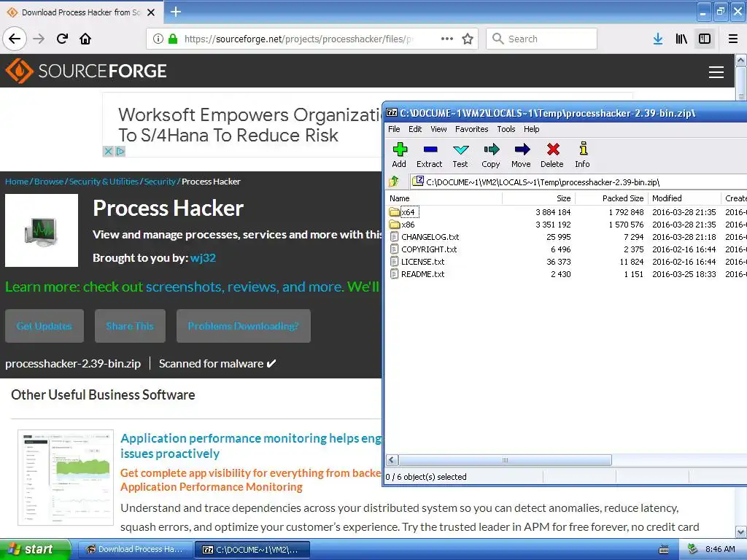Click the Move toolbar icon

tap(521, 155)
